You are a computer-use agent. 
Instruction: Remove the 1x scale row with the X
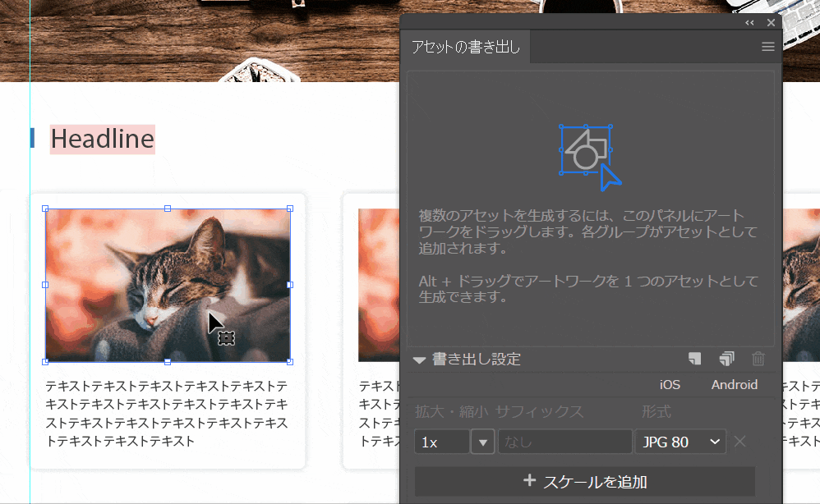click(x=739, y=442)
